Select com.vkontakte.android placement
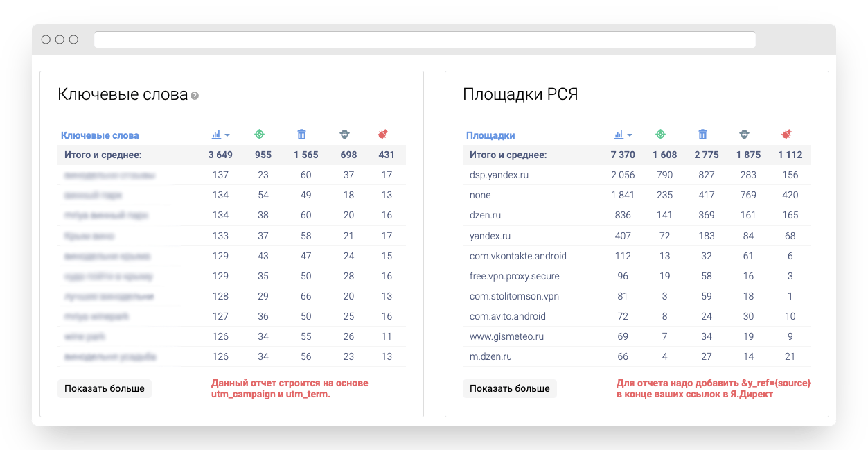 pyautogui.click(x=518, y=256)
